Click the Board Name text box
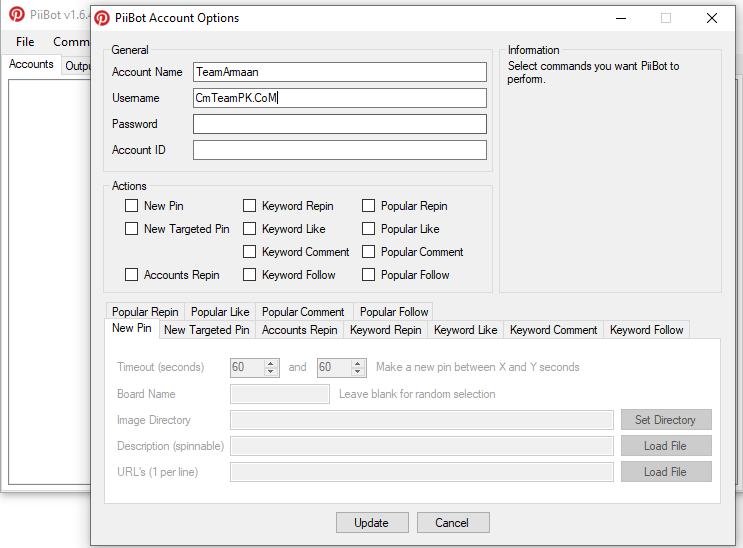The image size is (743, 548). [x=280, y=394]
